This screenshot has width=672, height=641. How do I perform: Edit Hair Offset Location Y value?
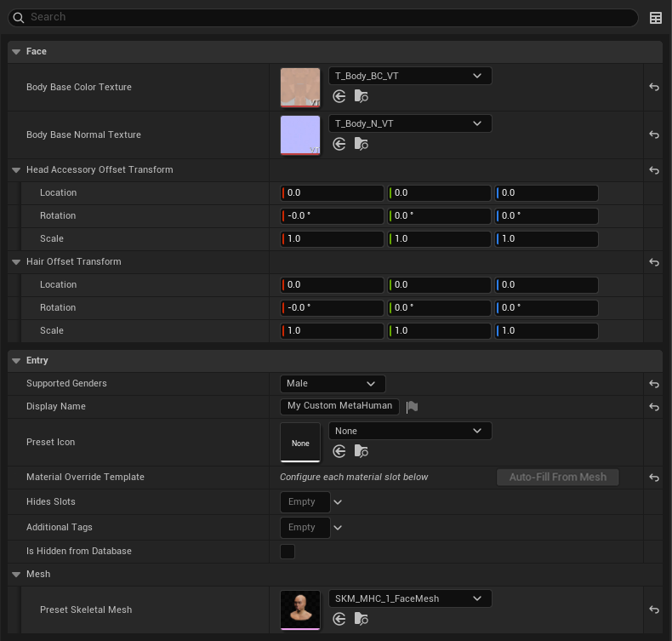pyautogui.click(x=439, y=284)
